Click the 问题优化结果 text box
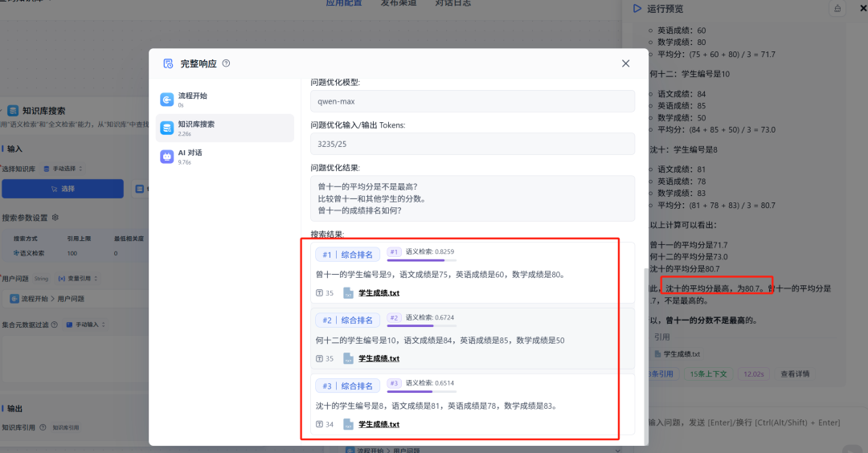The image size is (868, 453). pyautogui.click(x=473, y=198)
